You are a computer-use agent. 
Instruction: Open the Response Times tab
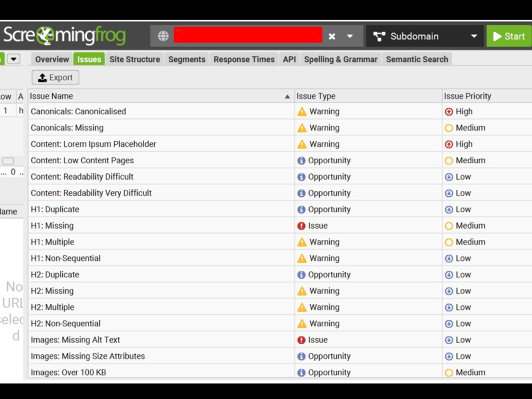[244, 60]
